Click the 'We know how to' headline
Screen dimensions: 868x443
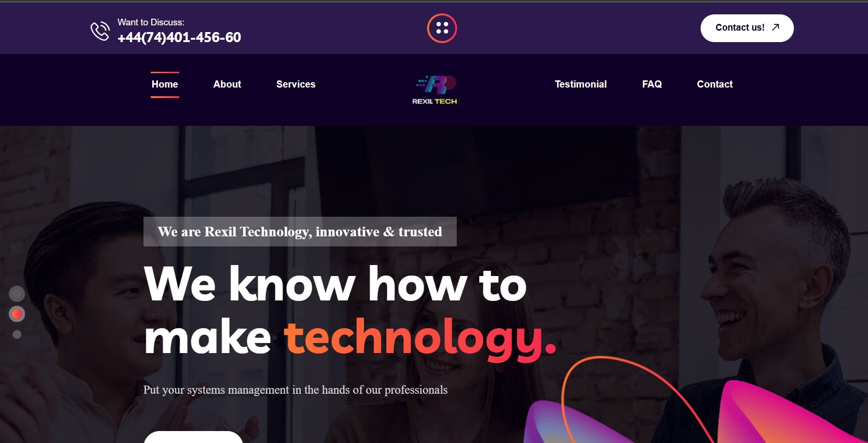coord(335,284)
